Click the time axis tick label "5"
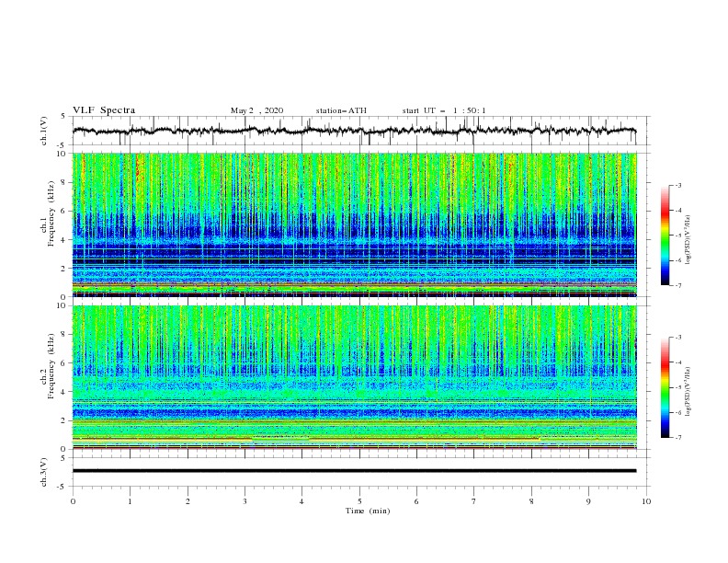Image resolution: width=728 pixels, height=563 pixels. click(x=359, y=501)
